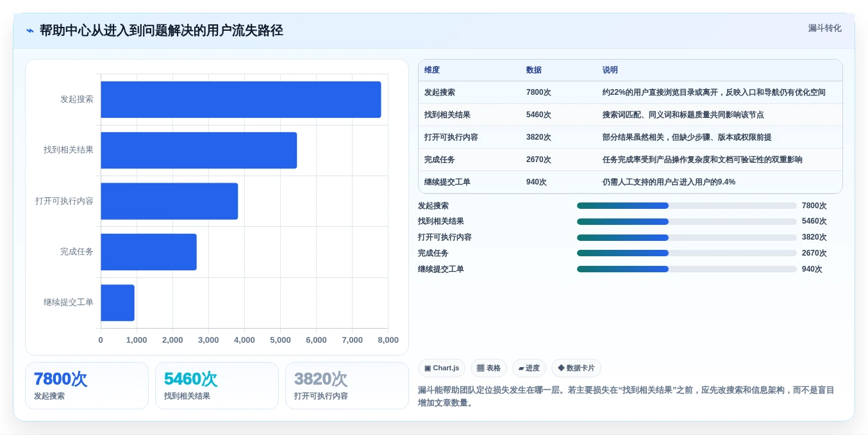Click table value 3820次
Image resolution: width=868 pixels, height=435 pixels.
pos(538,137)
